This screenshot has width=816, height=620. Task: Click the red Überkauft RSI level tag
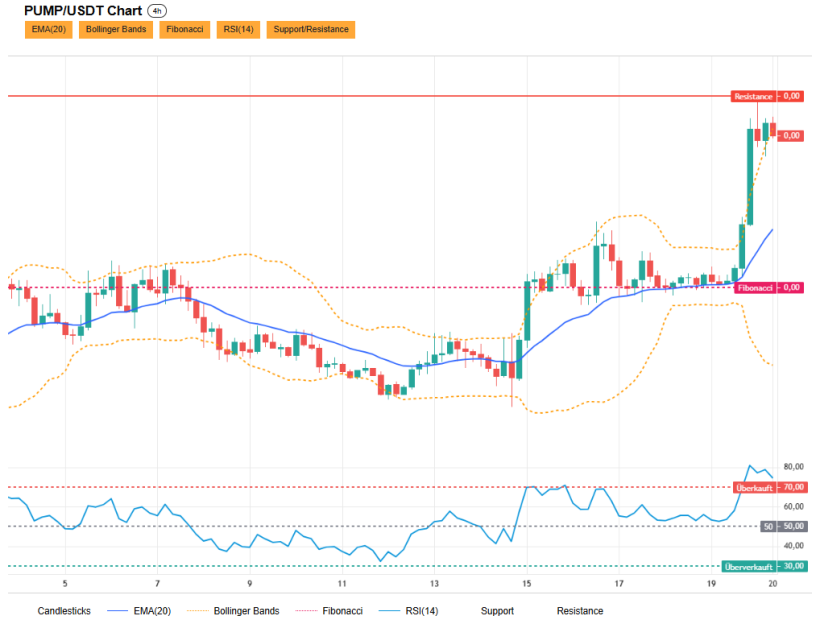pos(755,488)
